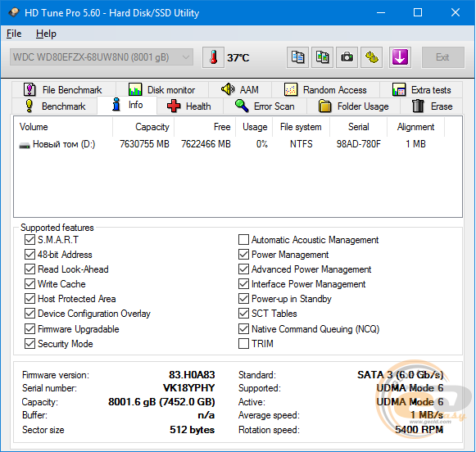This screenshot has height=452, width=476.
Task: Click the capacity value 8001.6 gB (7452.0 GB)
Action: (x=161, y=402)
